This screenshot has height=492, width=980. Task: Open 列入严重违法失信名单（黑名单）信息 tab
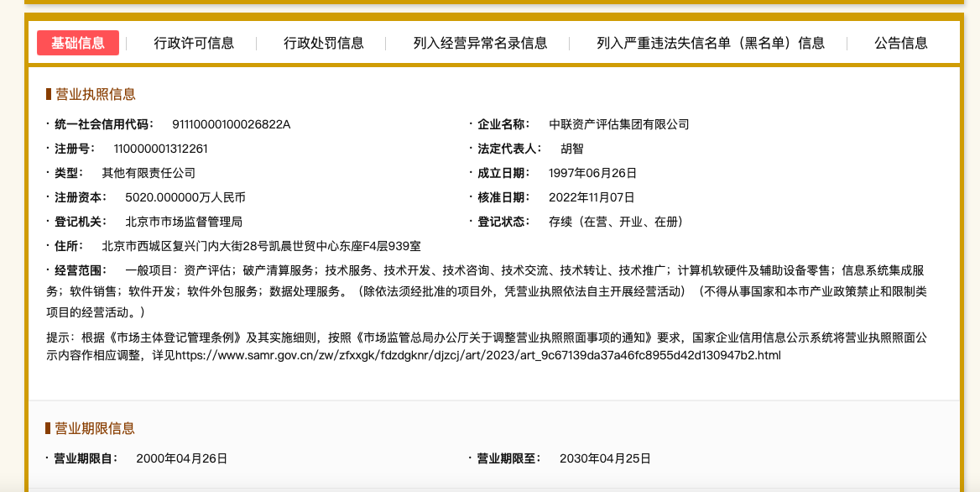(x=711, y=43)
